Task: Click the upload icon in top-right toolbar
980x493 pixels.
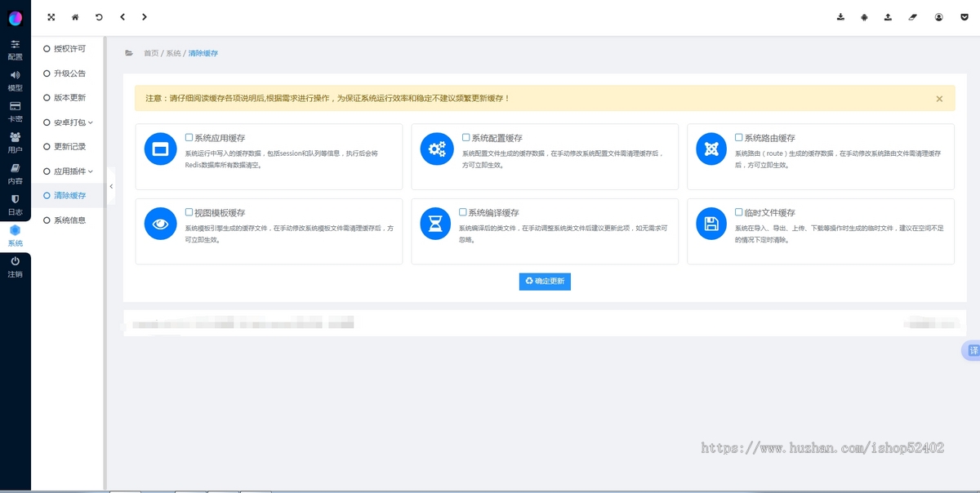Action: click(x=888, y=17)
